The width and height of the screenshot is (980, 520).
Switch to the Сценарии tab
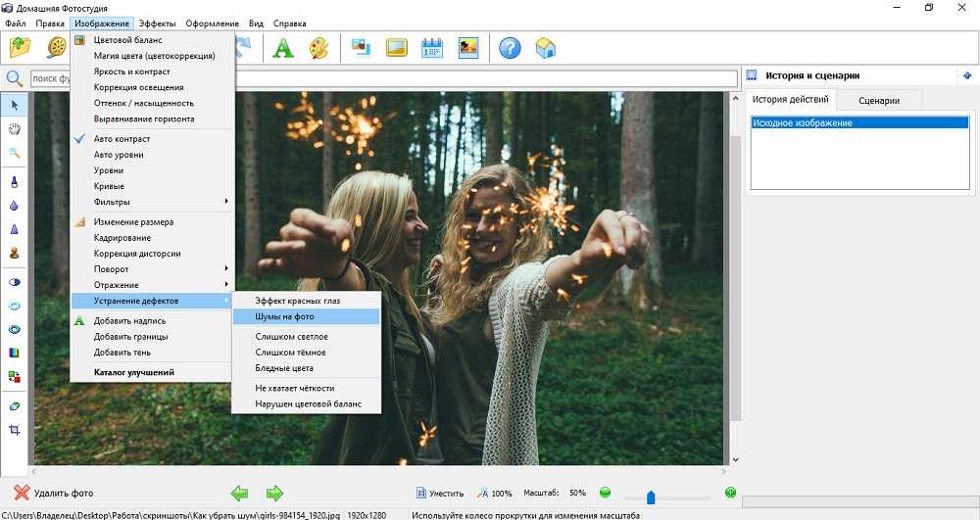pos(880,100)
